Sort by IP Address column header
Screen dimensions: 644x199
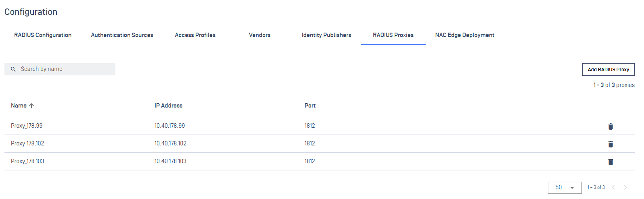168,106
